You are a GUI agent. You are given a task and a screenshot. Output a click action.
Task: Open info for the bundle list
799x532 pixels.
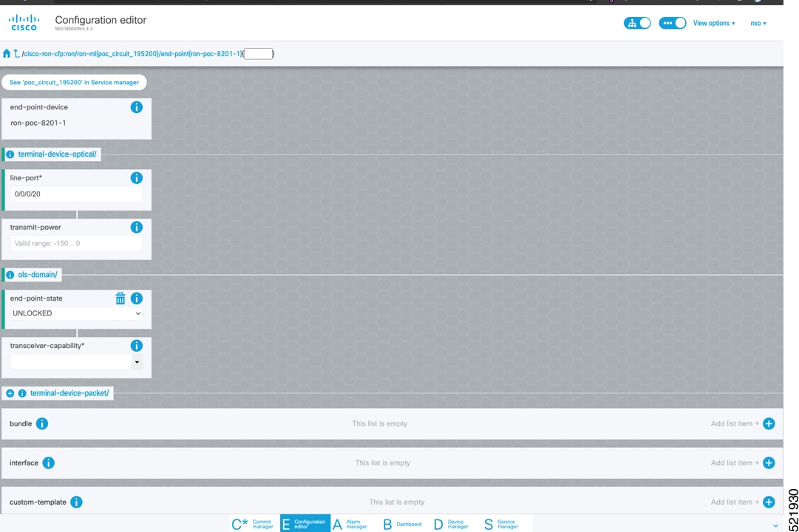(42, 423)
